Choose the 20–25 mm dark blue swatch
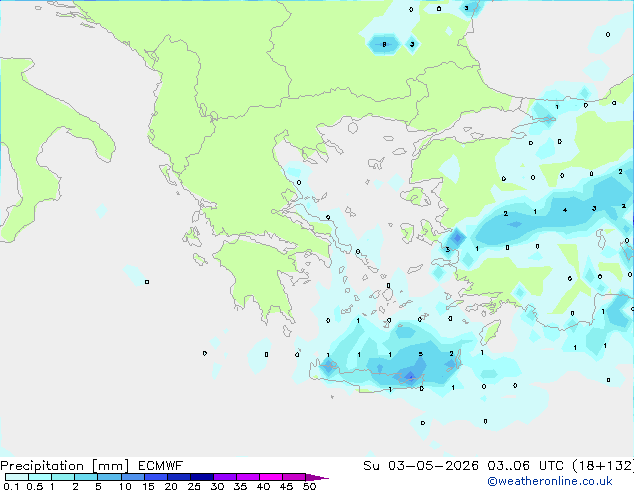This screenshot has width=634, height=490. click(178, 477)
